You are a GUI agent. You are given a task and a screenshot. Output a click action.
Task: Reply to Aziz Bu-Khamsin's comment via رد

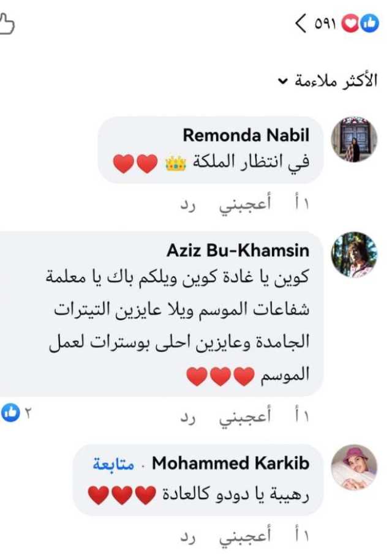click(x=188, y=417)
